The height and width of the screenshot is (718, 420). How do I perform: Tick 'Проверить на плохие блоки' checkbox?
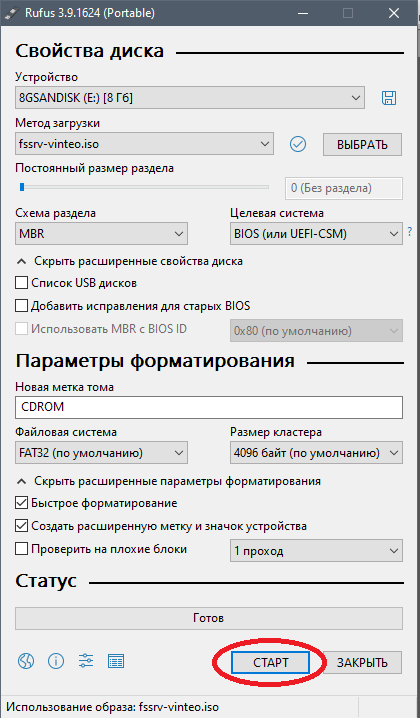22,549
